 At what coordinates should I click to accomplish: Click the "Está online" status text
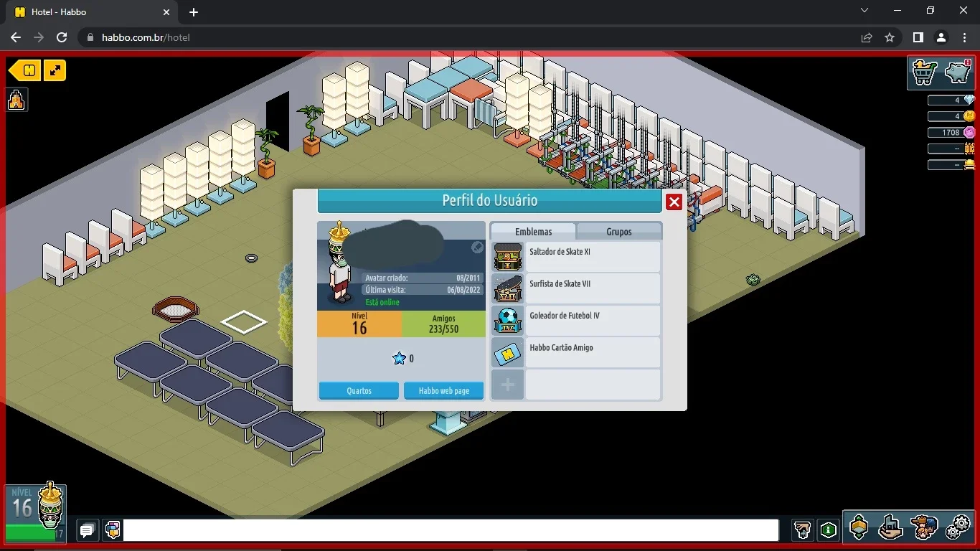click(382, 302)
